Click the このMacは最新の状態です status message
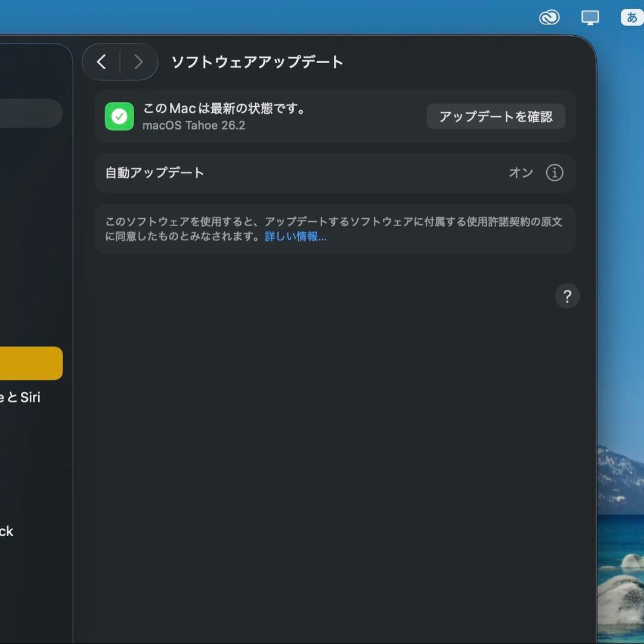The height and width of the screenshot is (644, 644). click(x=224, y=109)
